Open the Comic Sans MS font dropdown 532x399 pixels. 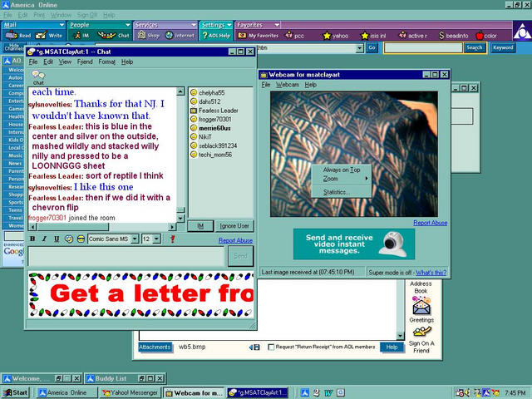(135, 239)
